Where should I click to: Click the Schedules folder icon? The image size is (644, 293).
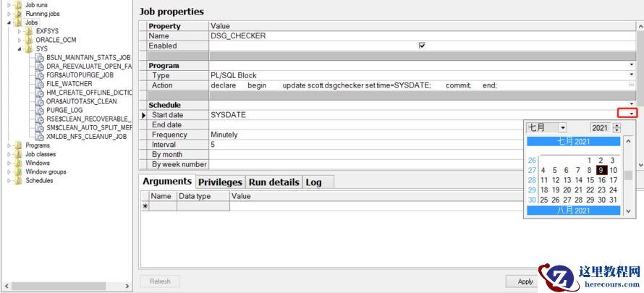18,181
